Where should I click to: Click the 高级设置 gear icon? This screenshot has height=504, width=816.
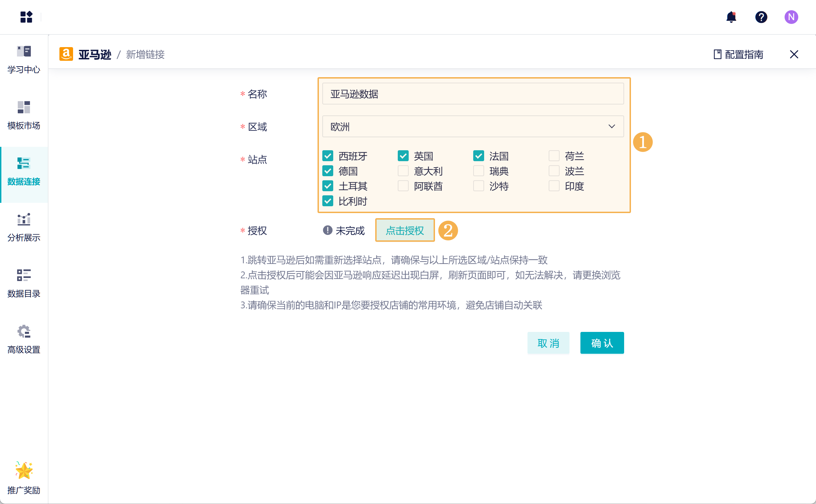coord(24,331)
